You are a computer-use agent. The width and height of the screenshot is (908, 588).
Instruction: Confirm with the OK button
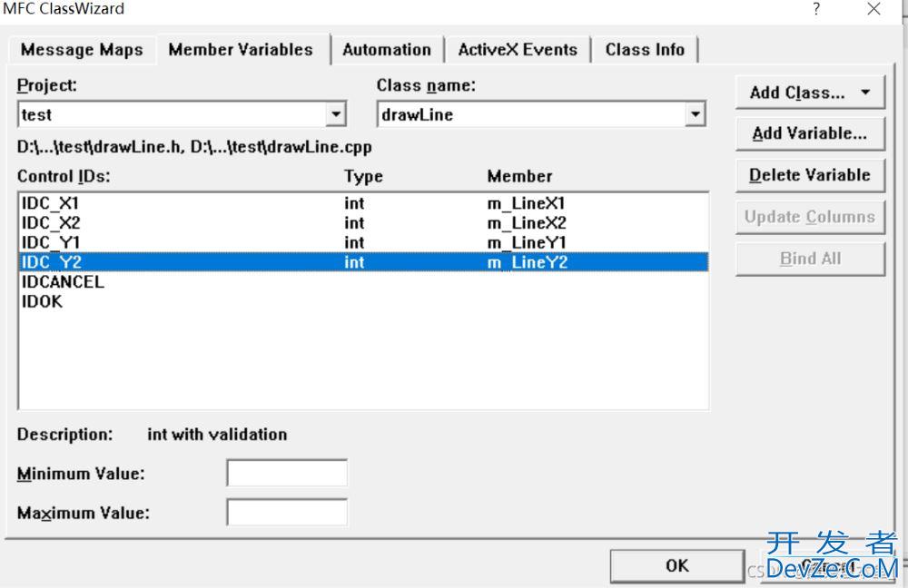677,565
